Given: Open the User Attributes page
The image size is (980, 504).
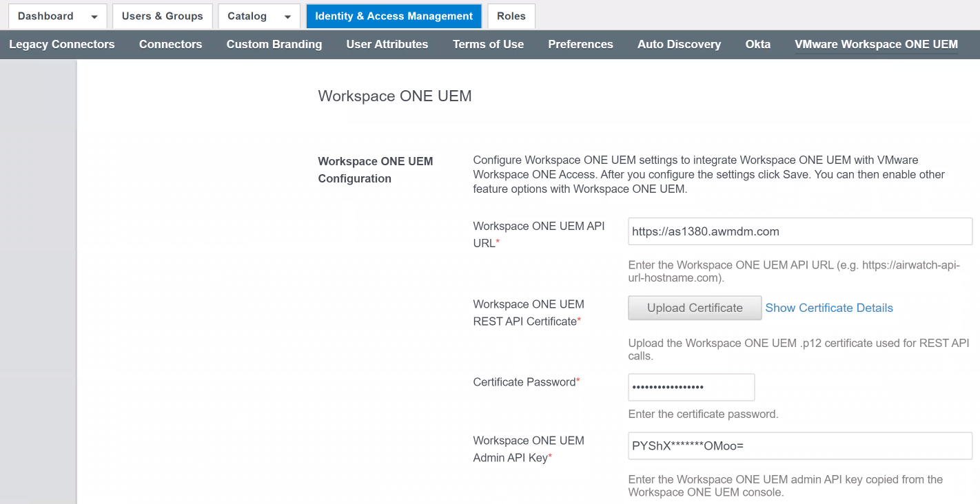Looking at the screenshot, I should pos(387,44).
